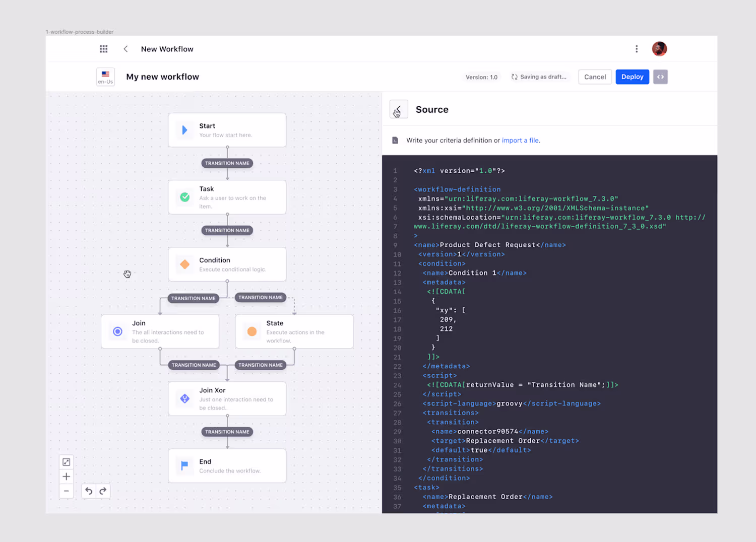Select the Condition node
Screen dimensions: 756x542
pyautogui.click(x=227, y=264)
